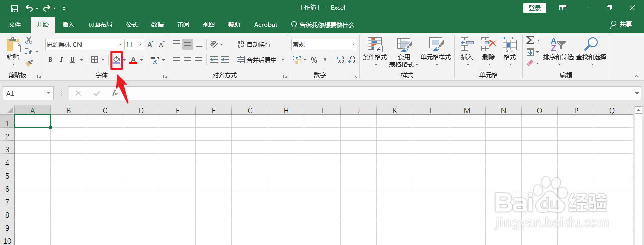The width and height of the screenshot is (644, 245).
Task: Collapse the ribbon with arrow
Action: pos(636,76)
